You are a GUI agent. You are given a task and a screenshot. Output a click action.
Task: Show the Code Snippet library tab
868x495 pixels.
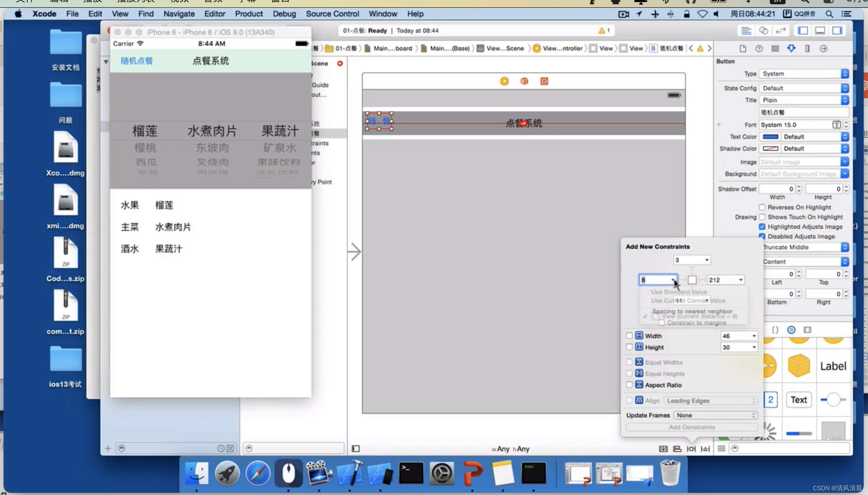[775, 330]
